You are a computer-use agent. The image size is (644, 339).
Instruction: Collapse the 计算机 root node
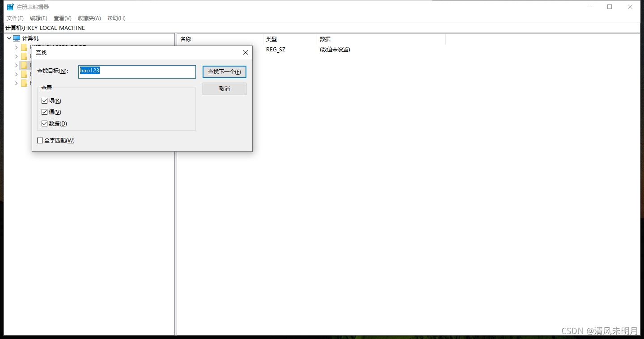click(x=9, y=38)
